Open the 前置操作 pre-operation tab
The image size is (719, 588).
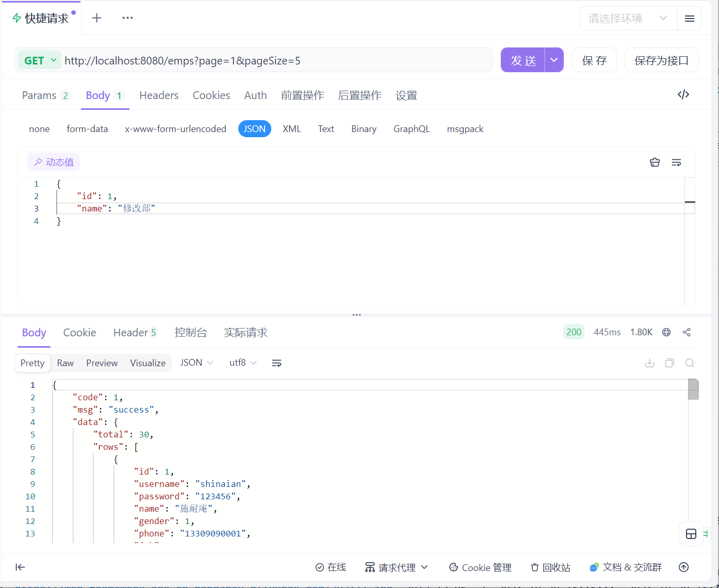tap(303, 95)
